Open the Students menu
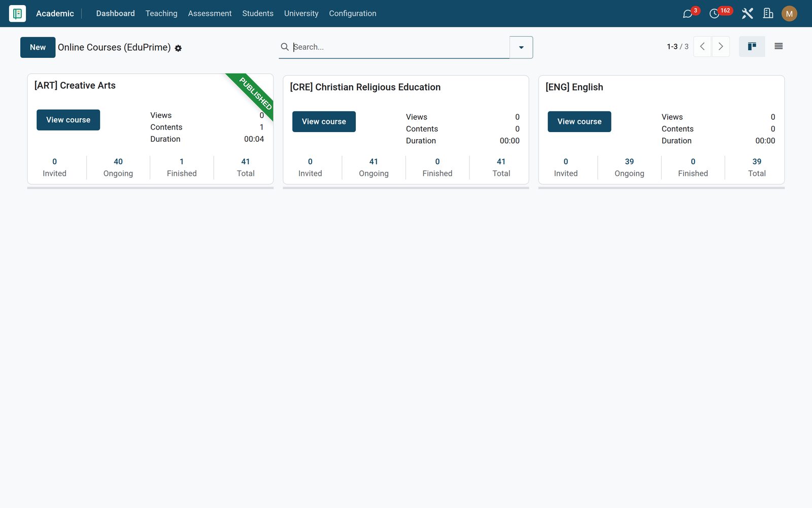Image resolution: width=812 pixels, height=508 pixels. pyautogui.click(x=258, y=14)
